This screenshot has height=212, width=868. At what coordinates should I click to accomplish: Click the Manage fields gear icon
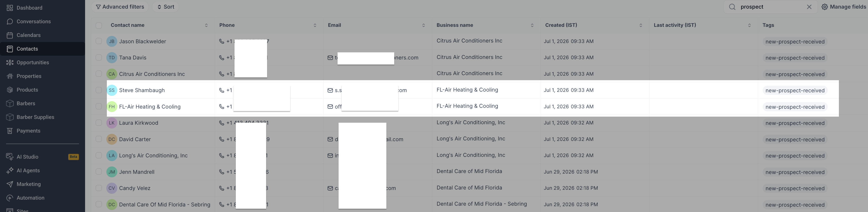824,7
